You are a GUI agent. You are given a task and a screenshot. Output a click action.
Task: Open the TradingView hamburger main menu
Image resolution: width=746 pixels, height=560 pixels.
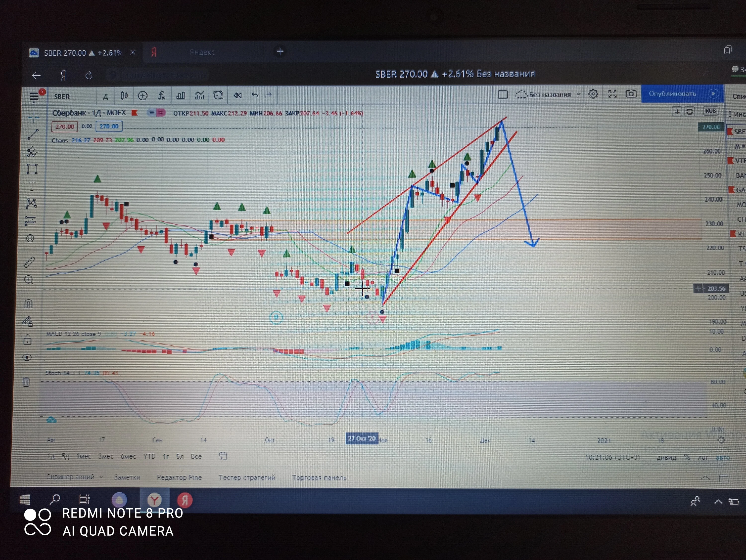34,97
